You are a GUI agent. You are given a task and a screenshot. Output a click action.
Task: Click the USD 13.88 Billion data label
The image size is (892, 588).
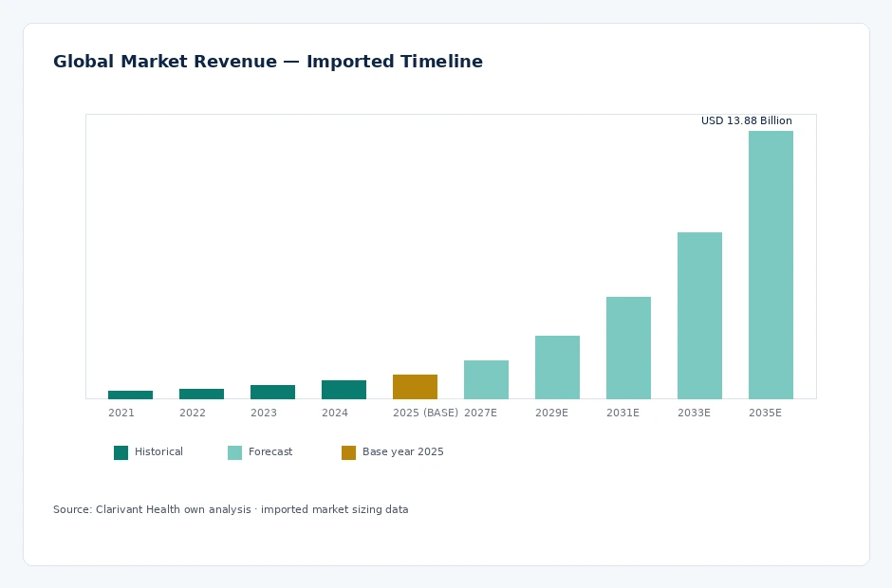click(747, 120)
